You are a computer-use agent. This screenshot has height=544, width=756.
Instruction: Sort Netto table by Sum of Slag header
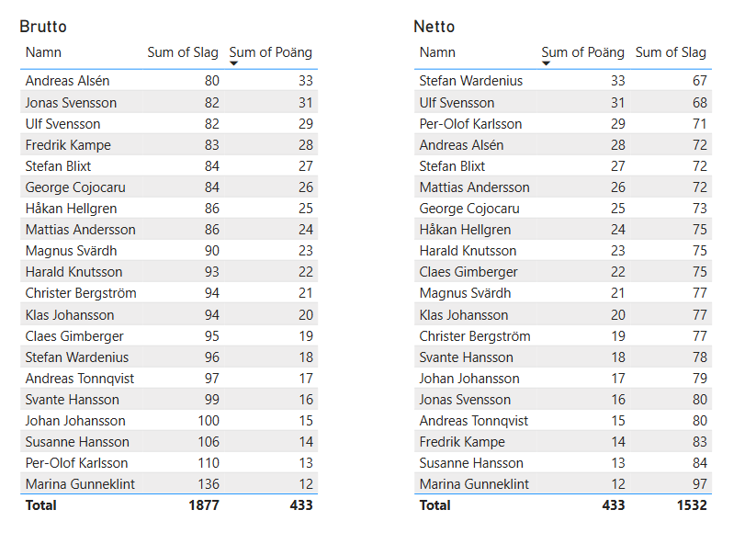[x=671, y=52]
